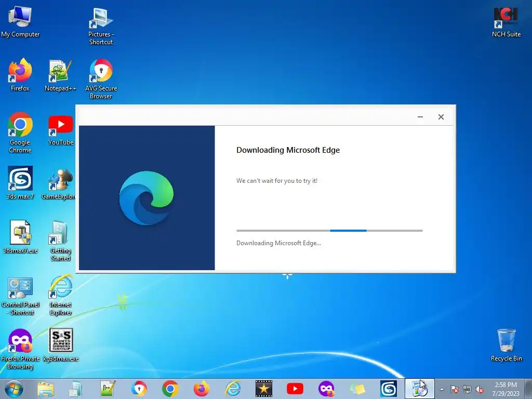Screen dimensions: 532x399
Task: Click the film strip star taskbar icon
Action: pyautogui.click(x=264, y=389)
